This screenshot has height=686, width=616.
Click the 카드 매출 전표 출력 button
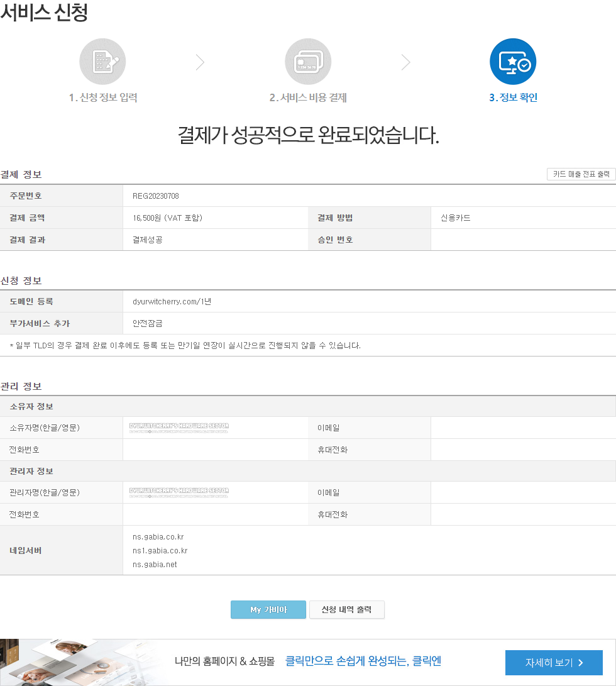580,174
